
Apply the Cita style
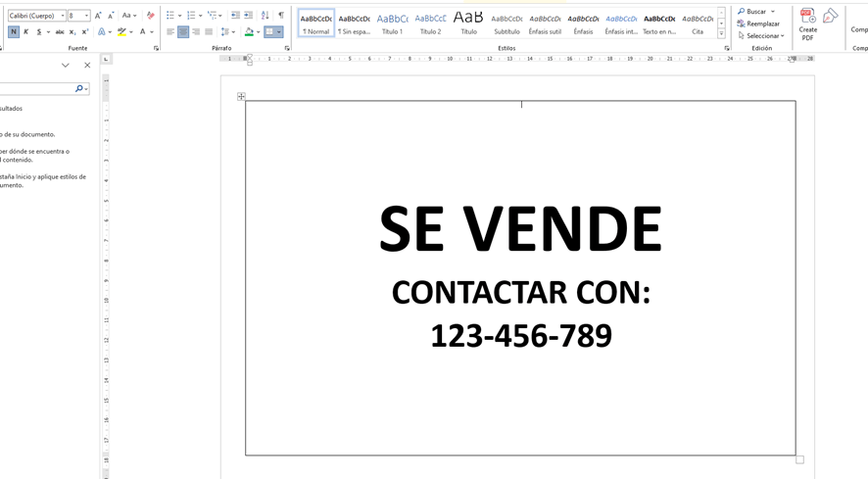[x=699, y=24]
